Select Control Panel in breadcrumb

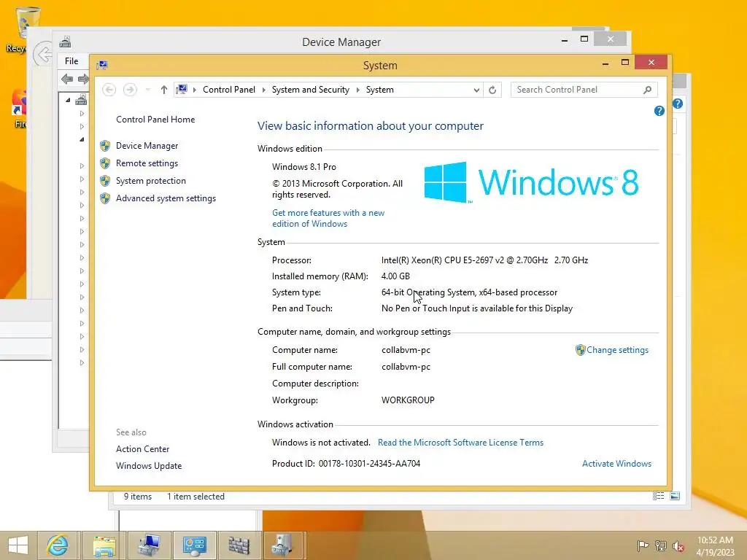pos(228,90)
